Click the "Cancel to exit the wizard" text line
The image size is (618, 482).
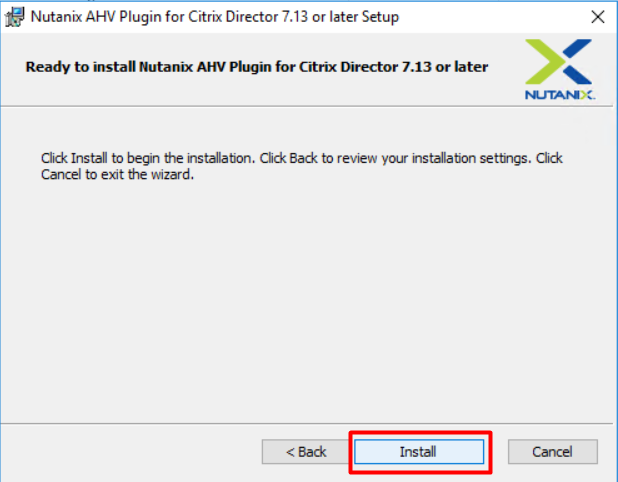116,175
